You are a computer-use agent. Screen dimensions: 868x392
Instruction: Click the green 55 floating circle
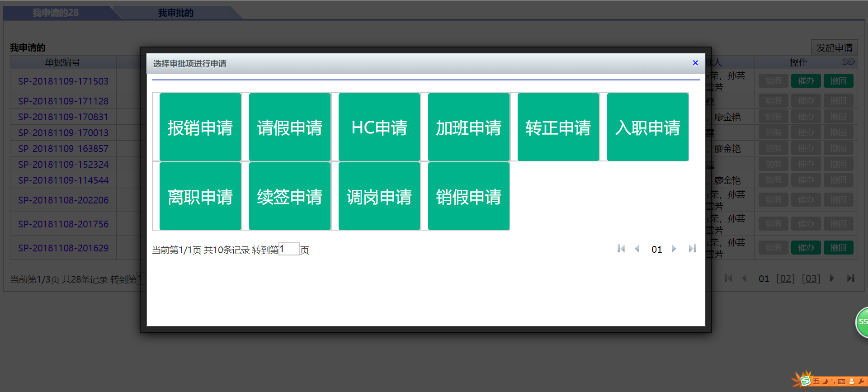pyautogui.click(x=862, y=322)
